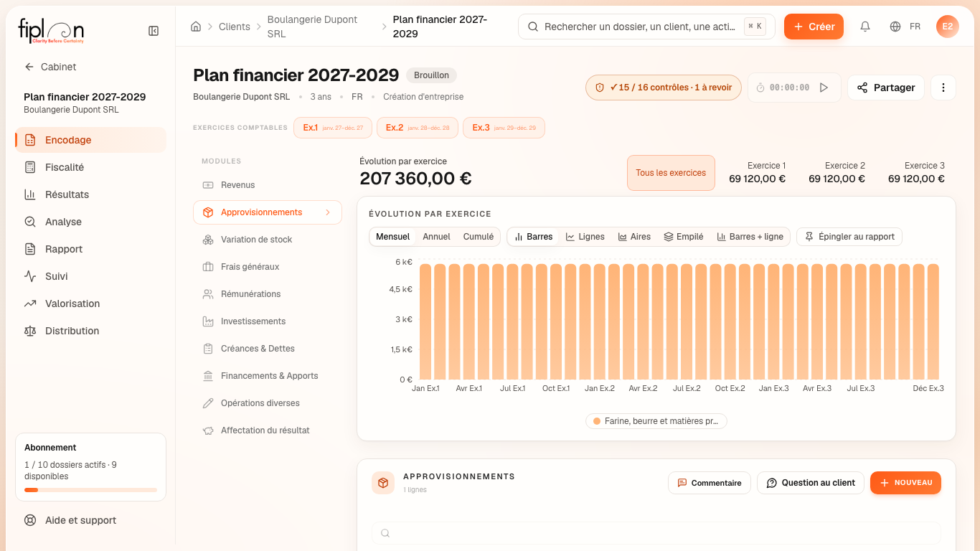Click the Créer button
This screenshot has height=551, width=980.
point(814,27)
